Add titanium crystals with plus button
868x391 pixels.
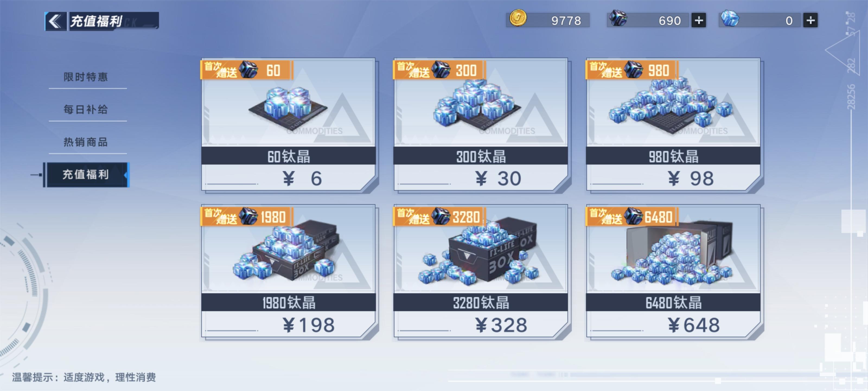[810, 20]
